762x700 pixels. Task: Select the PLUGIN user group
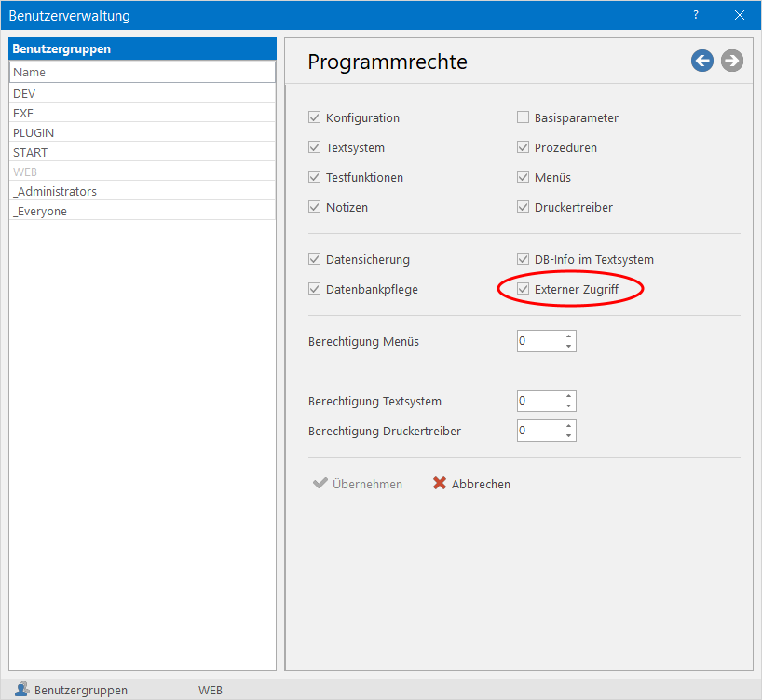point(34,132)
